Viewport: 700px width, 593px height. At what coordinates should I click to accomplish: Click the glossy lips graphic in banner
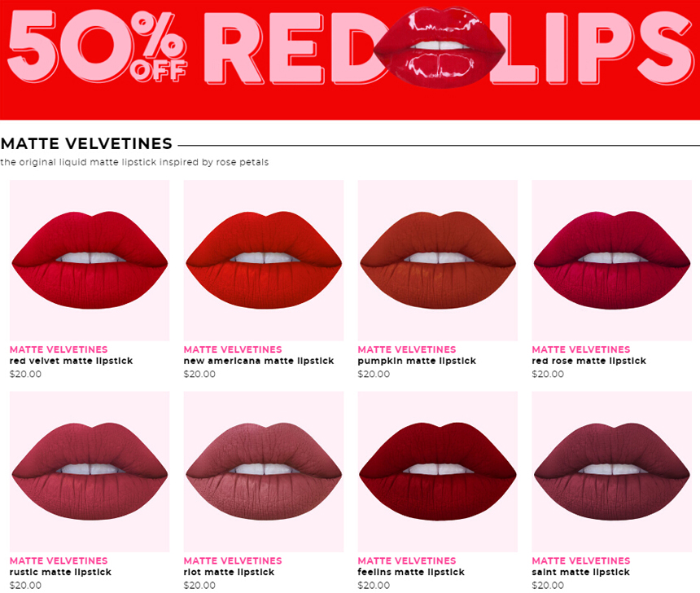point(440,47)
